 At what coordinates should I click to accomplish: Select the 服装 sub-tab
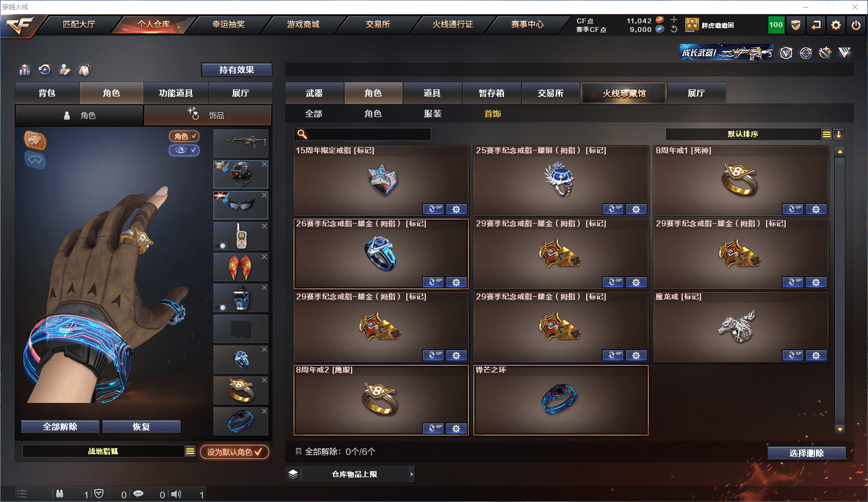coord(432,114)
